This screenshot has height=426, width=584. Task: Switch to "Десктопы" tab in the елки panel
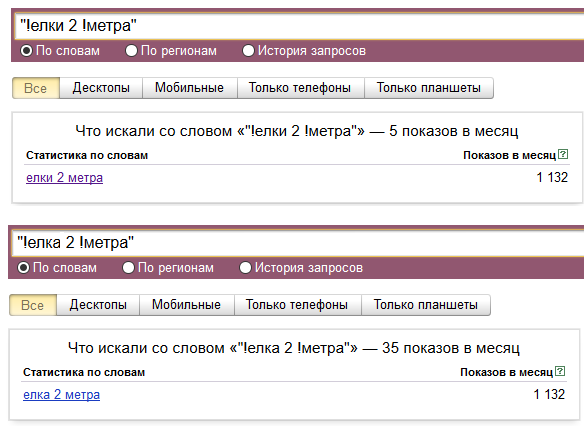pos(101,88)
